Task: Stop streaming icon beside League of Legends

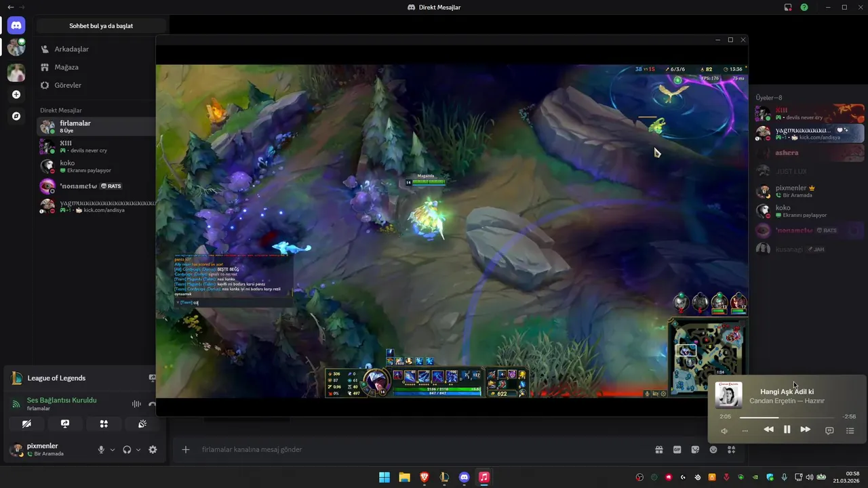Action: click(x=152, y=378)
